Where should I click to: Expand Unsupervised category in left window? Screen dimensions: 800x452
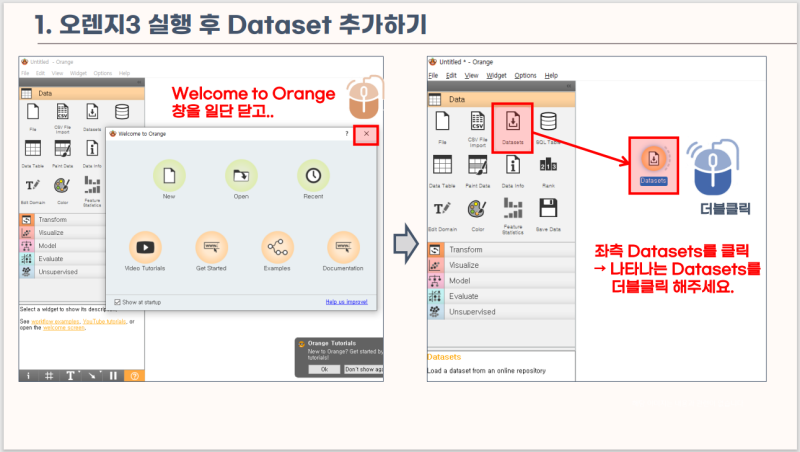point(62,272)
